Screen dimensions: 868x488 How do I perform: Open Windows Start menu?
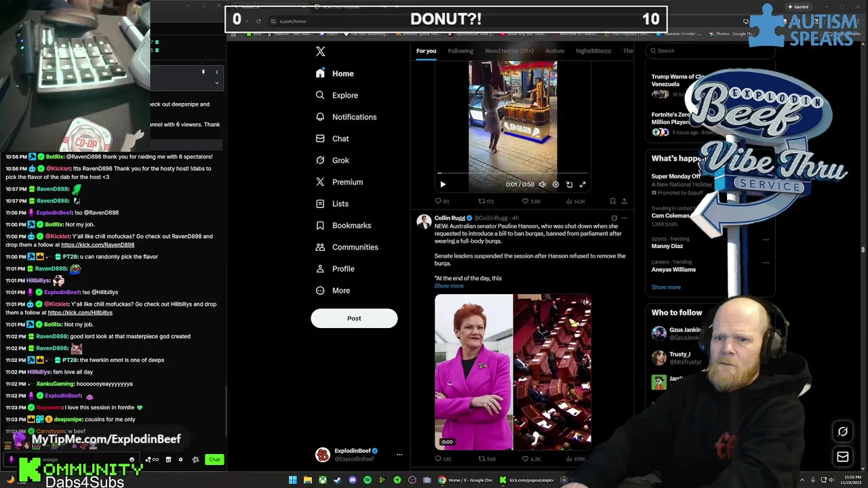coord(293,480)
